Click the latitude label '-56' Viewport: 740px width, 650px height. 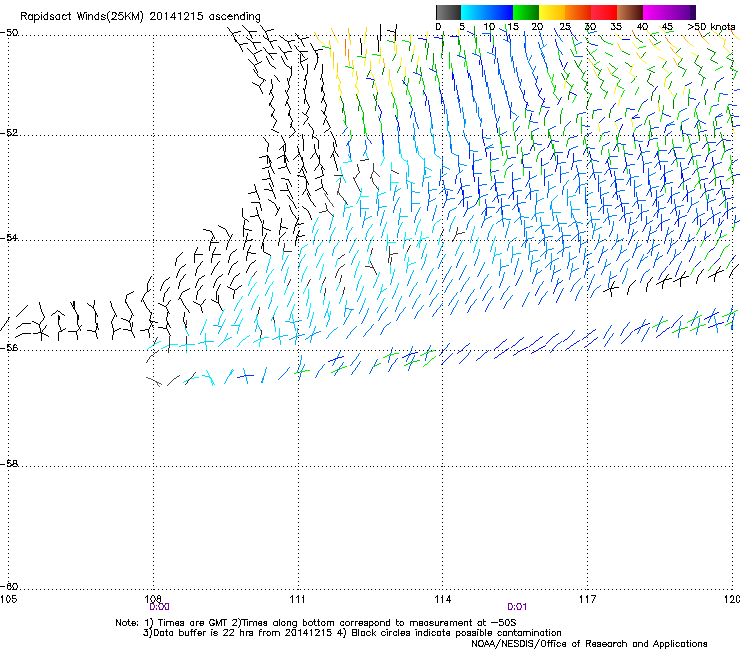click(9, 347)
